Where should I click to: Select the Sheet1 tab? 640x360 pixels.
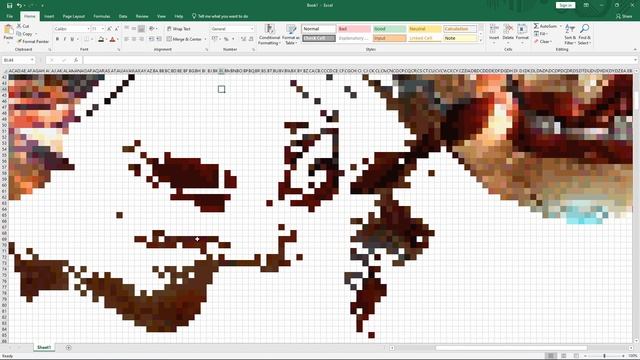(x=44, y=347)
